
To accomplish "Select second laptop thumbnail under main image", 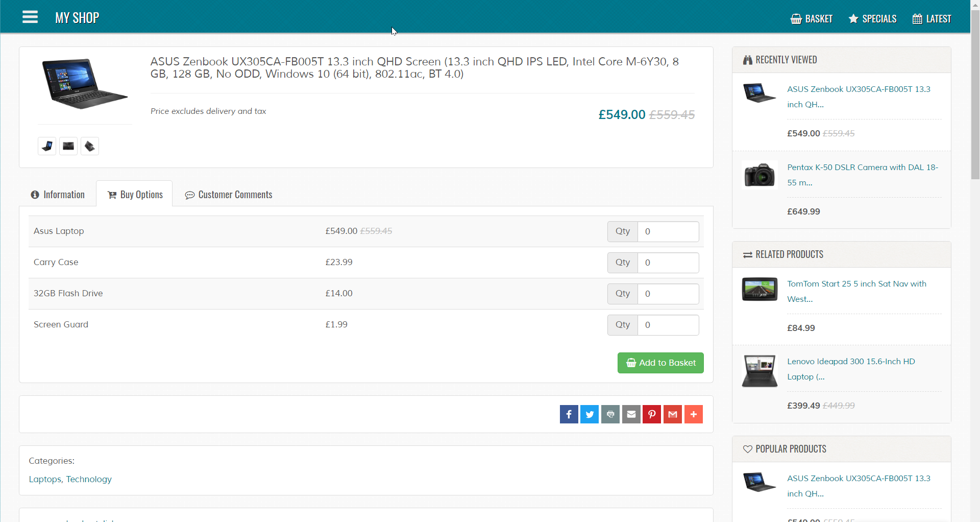I will click(68, 147).
